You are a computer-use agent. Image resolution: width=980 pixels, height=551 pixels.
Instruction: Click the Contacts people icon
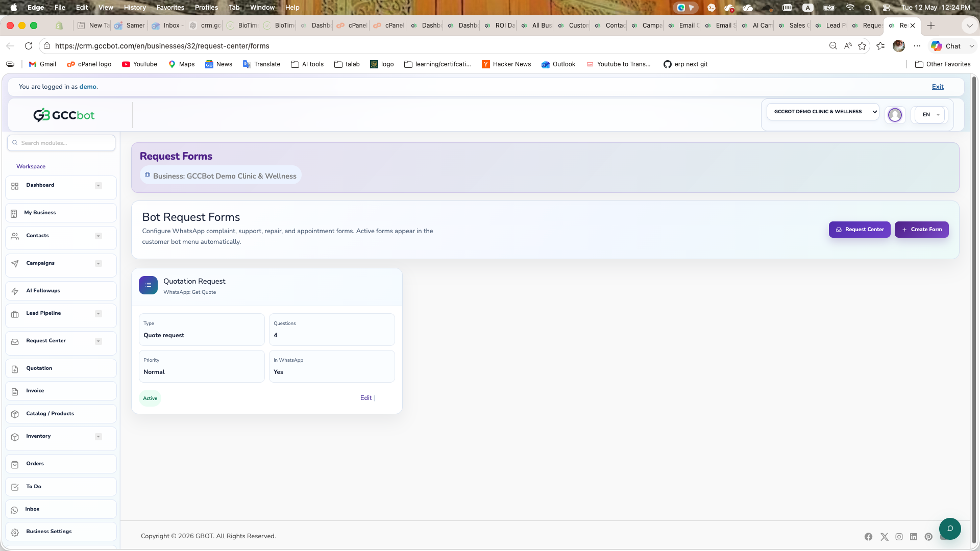[x=15, y=236]
